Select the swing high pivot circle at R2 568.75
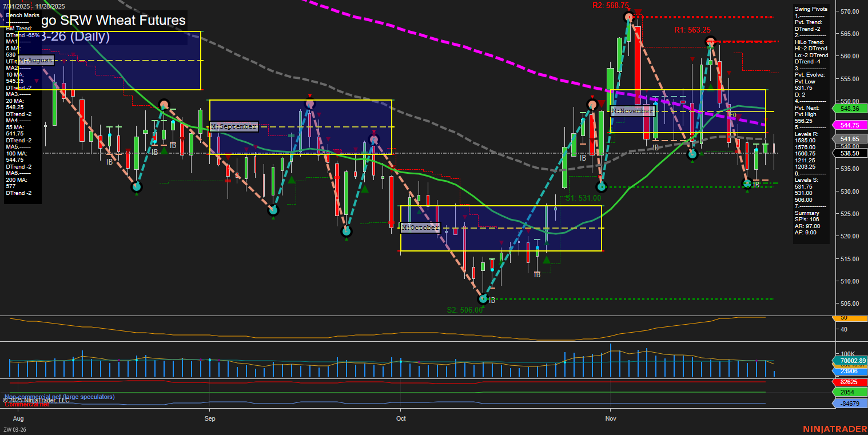The height and width of the screenshot is (435, 868). click(x=629, y=17)
